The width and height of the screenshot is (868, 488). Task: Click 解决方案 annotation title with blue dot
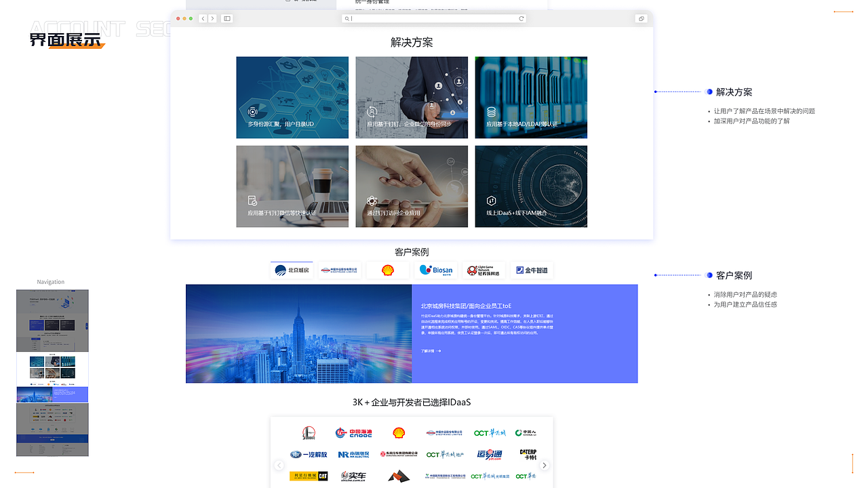(x=734, y=91)
